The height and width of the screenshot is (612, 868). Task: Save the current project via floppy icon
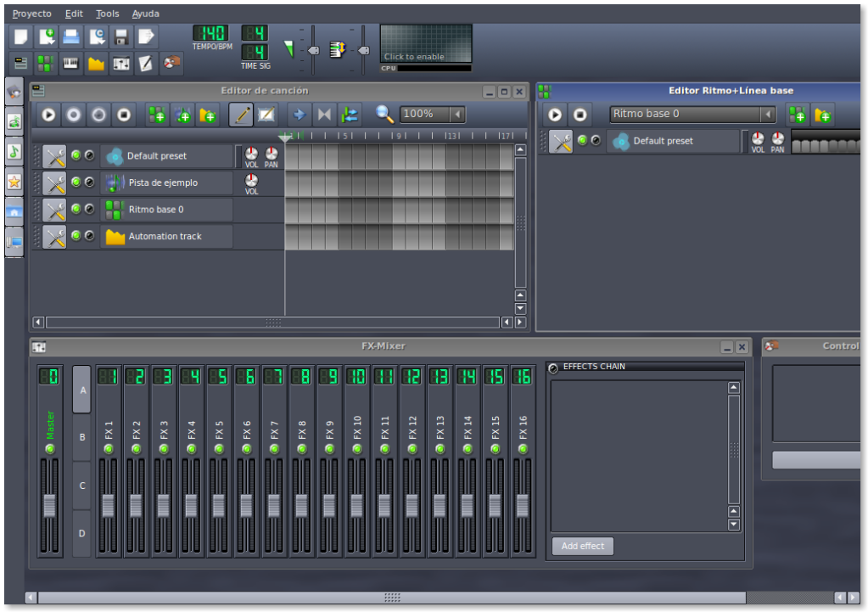point(121,36)
